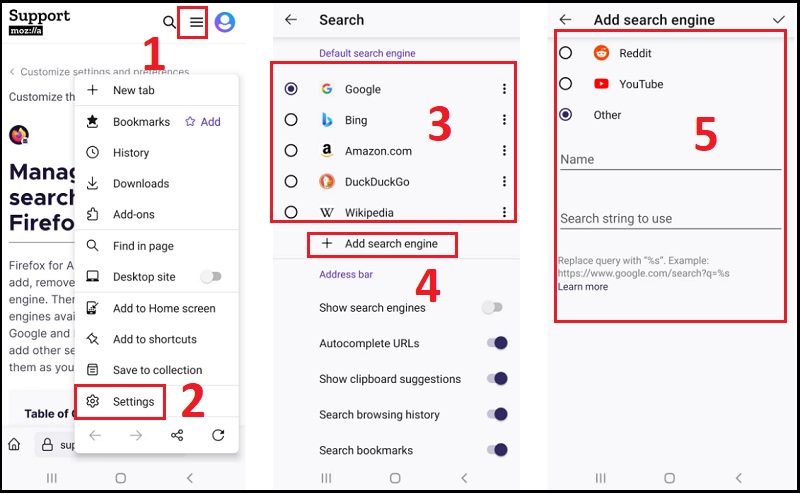Tap Android back button in Search screen
800x494 pixels.
click(464, 478)
